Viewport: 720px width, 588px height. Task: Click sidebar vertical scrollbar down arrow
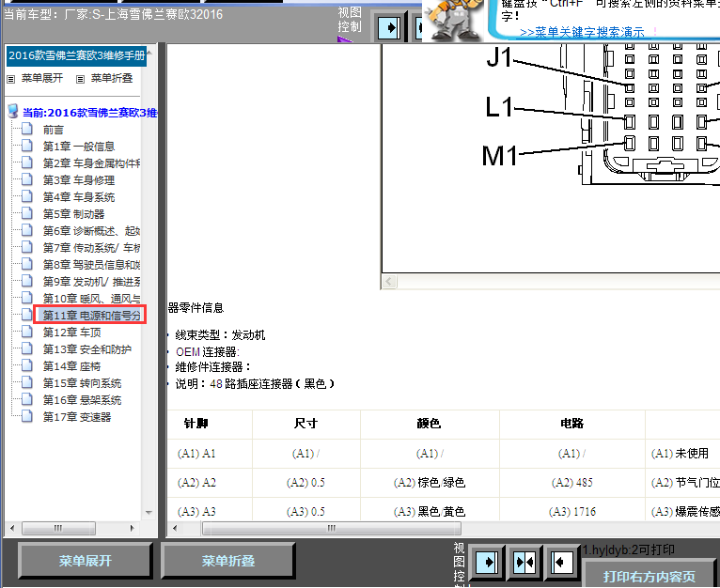pyautogui.click(x=149, y=513)
